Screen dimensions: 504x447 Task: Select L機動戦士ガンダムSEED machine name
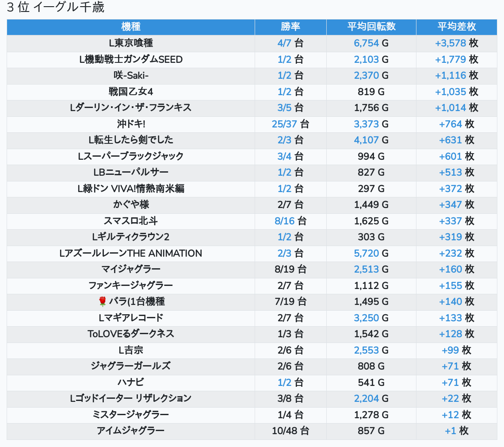[x=131, y=59]
